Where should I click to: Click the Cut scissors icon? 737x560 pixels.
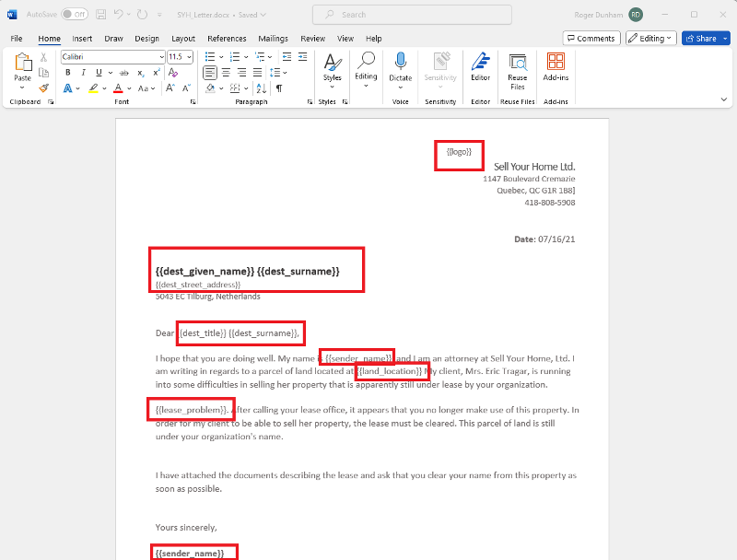[x=43, y=57]
